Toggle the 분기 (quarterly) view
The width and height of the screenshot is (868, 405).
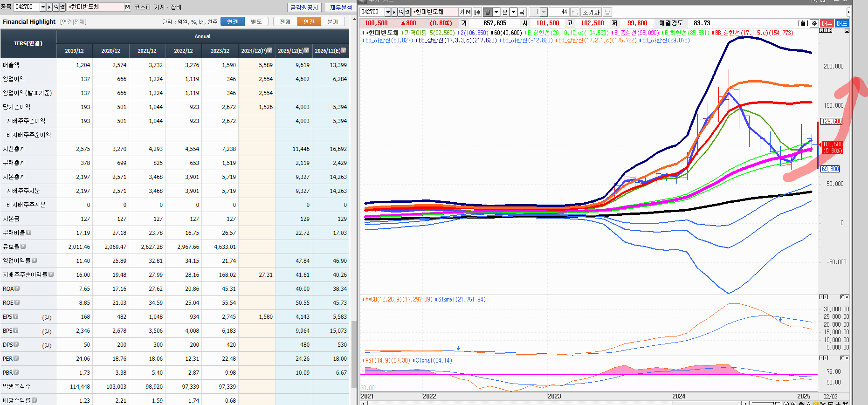coord(333,21)
